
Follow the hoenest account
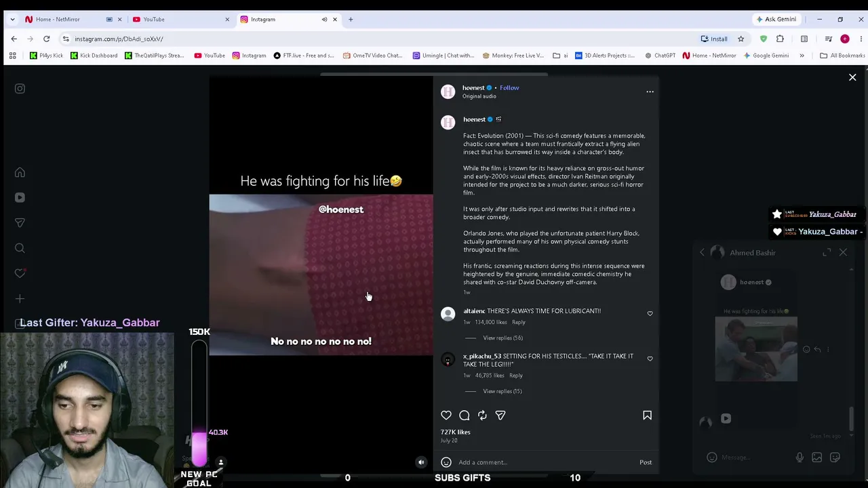tap(509, 87)
